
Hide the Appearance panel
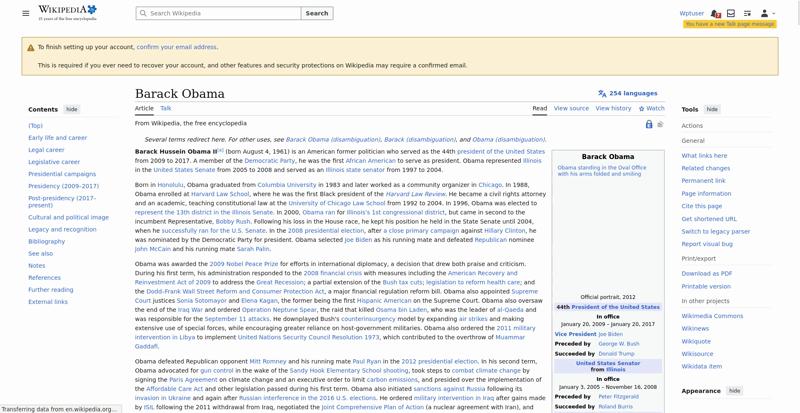[x=734, y=391]
